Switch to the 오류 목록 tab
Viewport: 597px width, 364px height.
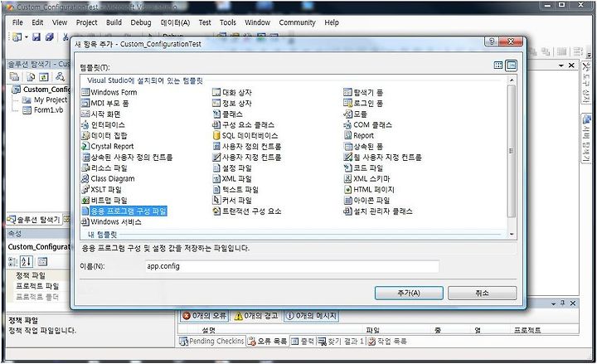(x=268, y=341)
